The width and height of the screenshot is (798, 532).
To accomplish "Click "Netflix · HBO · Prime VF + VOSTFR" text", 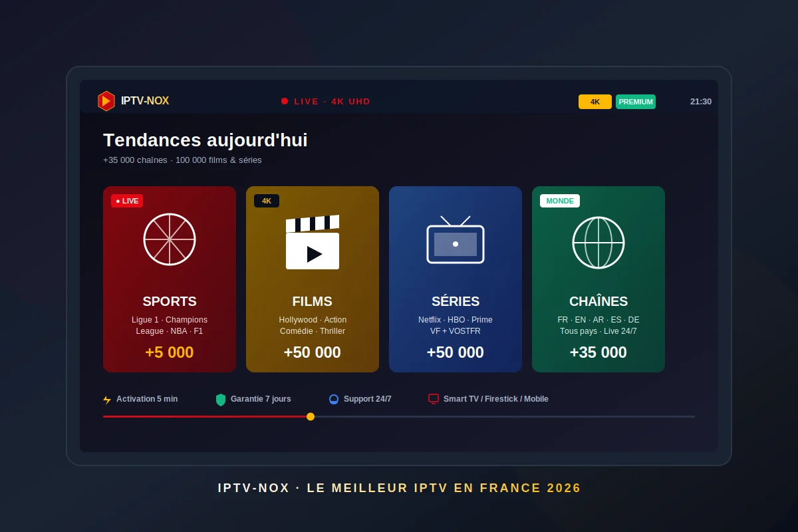I will (456, 325).
